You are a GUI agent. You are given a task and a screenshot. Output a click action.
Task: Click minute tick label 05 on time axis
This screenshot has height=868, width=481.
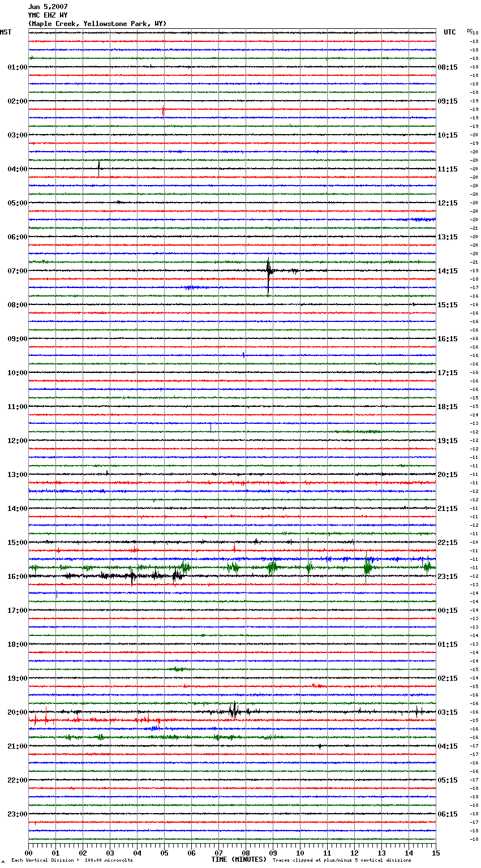point(164,853)
